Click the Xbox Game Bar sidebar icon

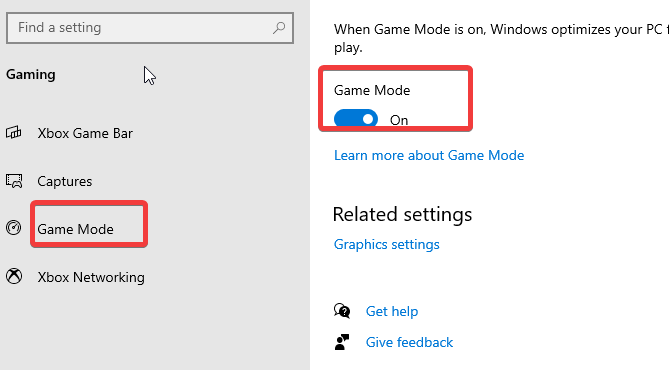(x=14, y=133)
